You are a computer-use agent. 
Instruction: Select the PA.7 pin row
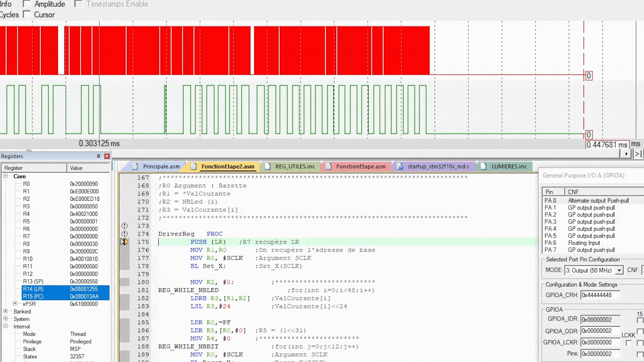593,250
